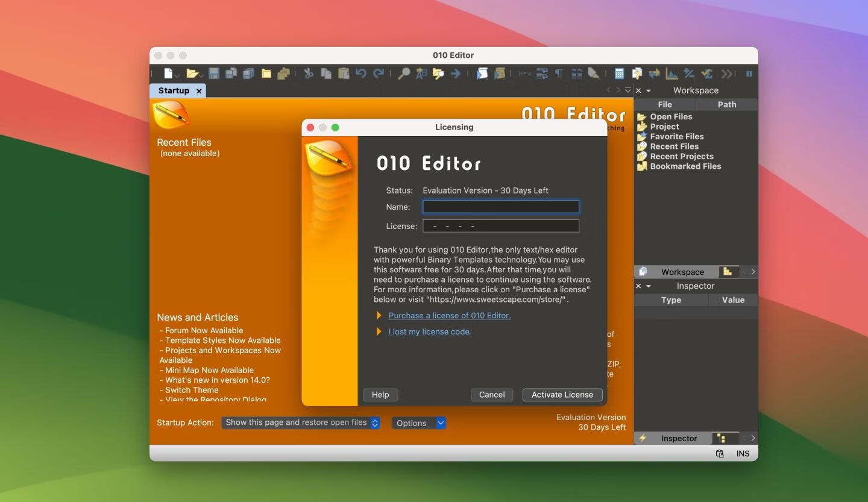Open the I lost my license code link
868x502 pixels.
[x=430, y=331]
